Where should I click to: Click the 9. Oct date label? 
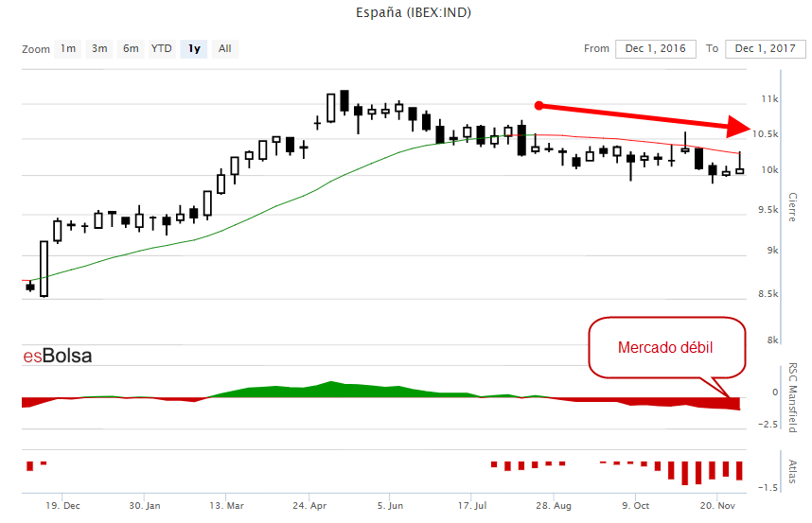coord(635,505)
